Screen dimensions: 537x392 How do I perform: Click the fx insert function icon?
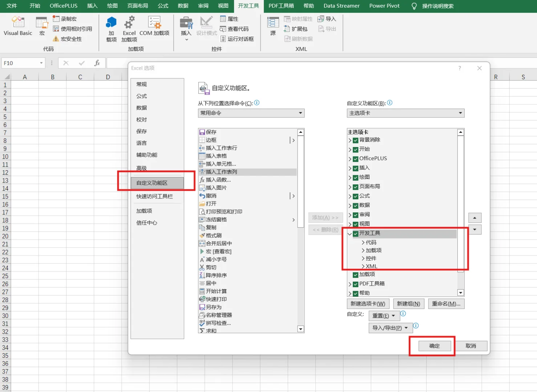click(x=97, y=63)
